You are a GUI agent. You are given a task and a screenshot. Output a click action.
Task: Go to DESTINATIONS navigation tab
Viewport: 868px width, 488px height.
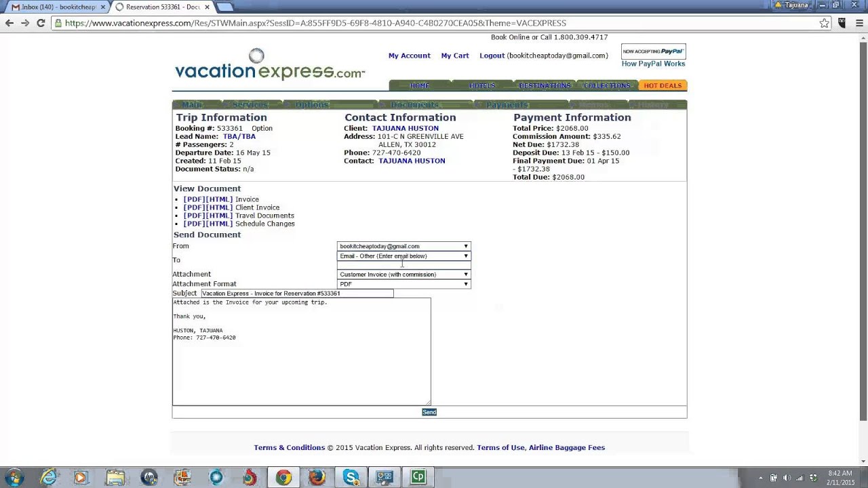pos(545,85)
